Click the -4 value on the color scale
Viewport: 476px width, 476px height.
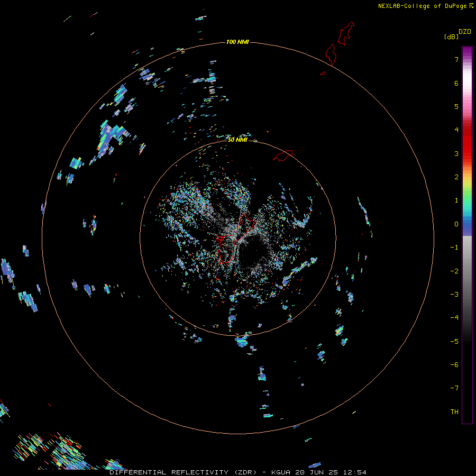[454, 318]
